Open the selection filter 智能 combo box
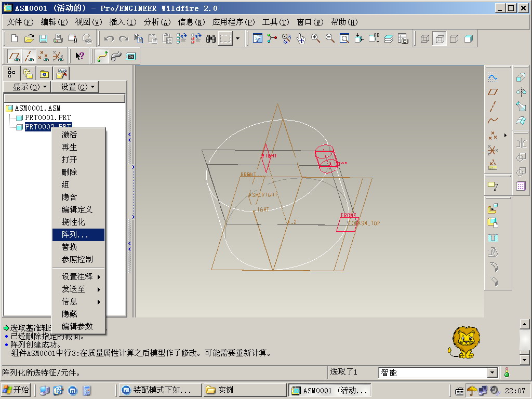This screenshot has width=532, height=399. pos(438,373)
